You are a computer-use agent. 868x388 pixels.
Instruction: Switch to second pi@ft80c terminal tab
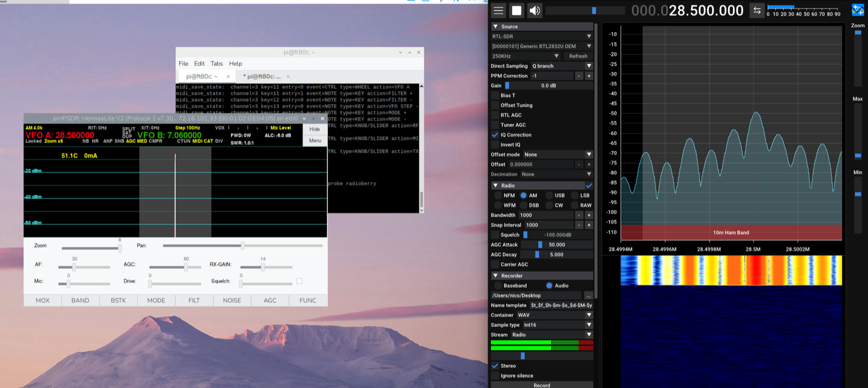click(264, 76)
